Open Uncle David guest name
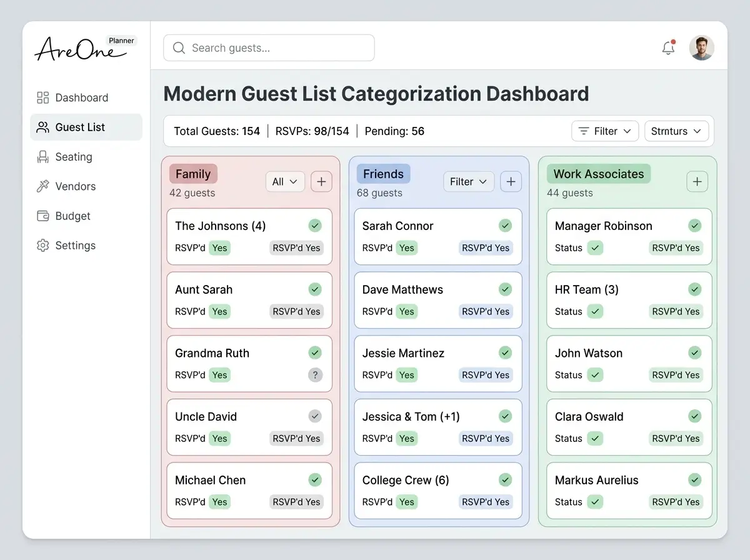The width and height of the screenshot is (750, 560). point(206,416)
